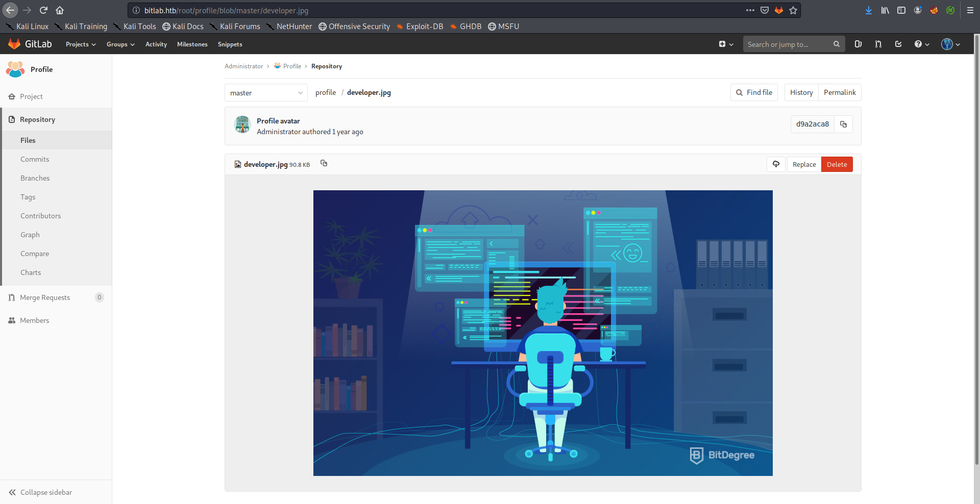Go to Branches in the sidebar
Viewport: 980px width, 504px height.
click(x=35, y=178)
